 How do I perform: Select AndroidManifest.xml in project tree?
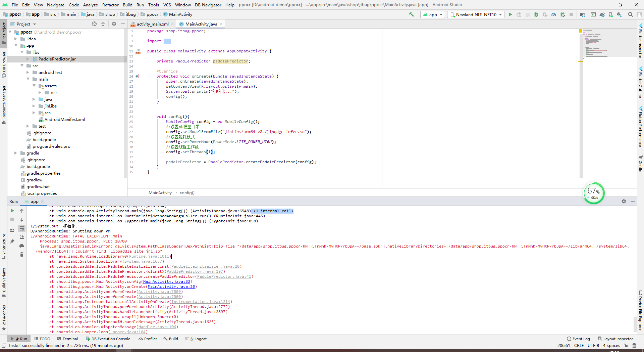tap(64, 119)
